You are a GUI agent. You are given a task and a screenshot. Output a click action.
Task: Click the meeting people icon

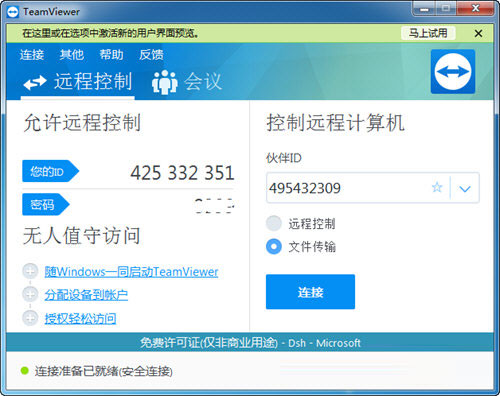click(x=164, y=82)
